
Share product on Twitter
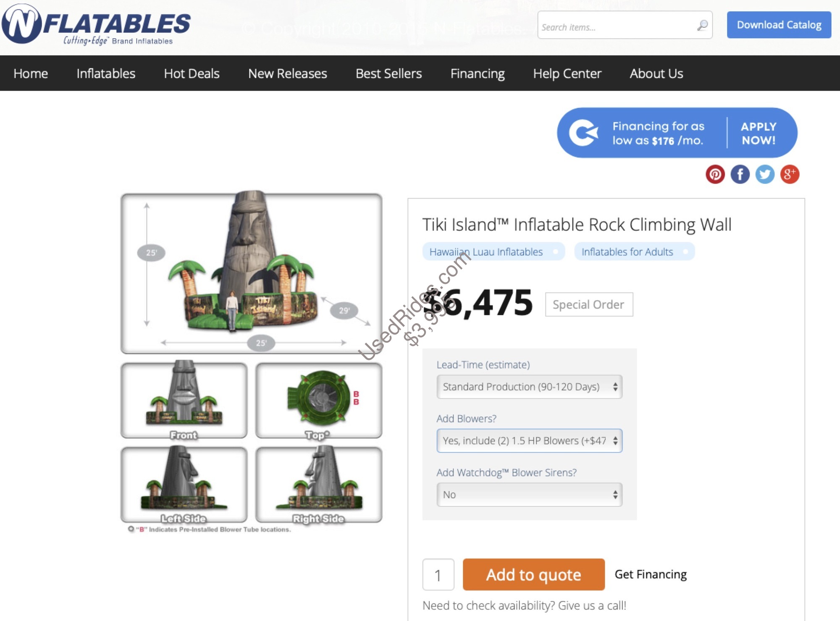tap(765, 174)
